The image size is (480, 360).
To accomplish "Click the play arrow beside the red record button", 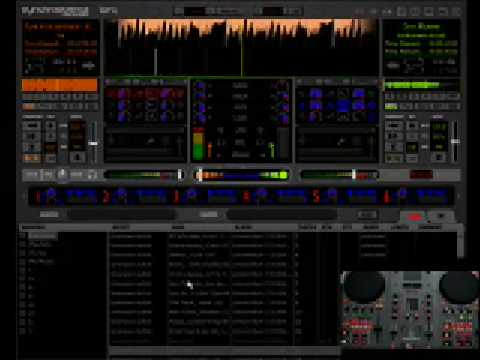I will (x=441, y=217).
